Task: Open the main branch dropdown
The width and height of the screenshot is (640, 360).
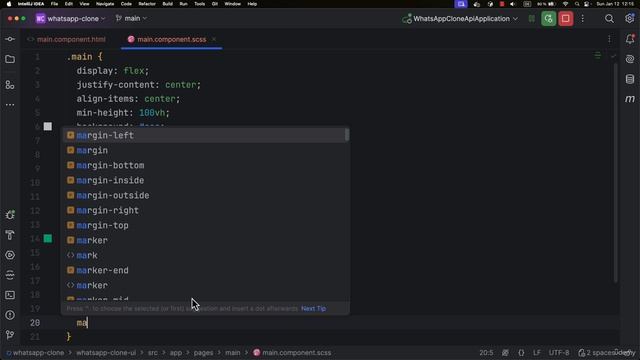Action: (x=131, y=19)
